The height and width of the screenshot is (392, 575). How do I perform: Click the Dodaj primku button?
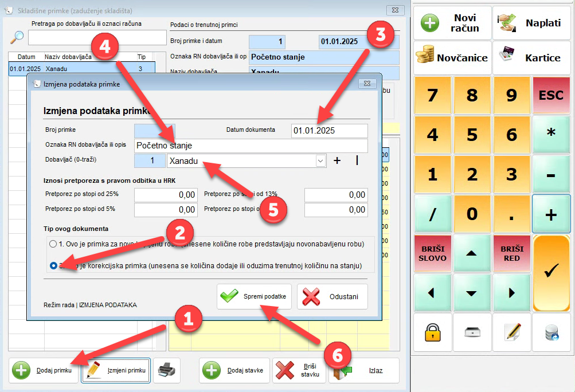coord(44,370)
